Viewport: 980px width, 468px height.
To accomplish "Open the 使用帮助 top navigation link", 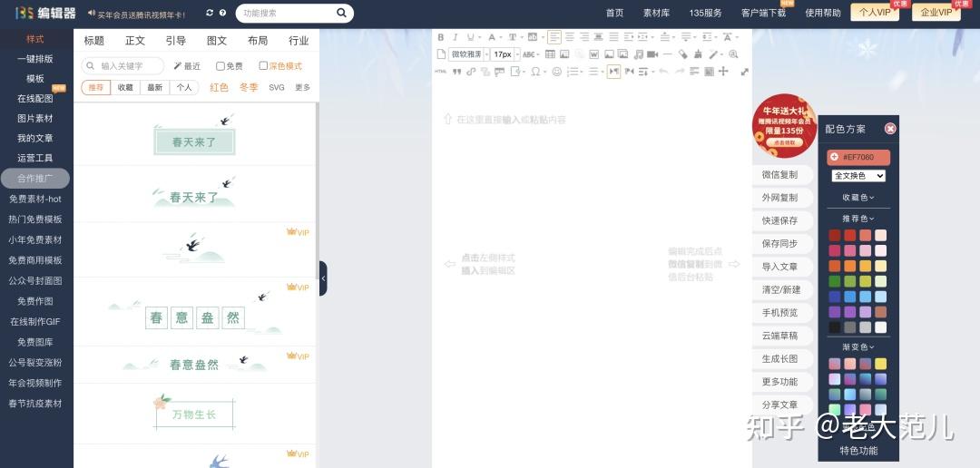I will click(x=822, y=13).
